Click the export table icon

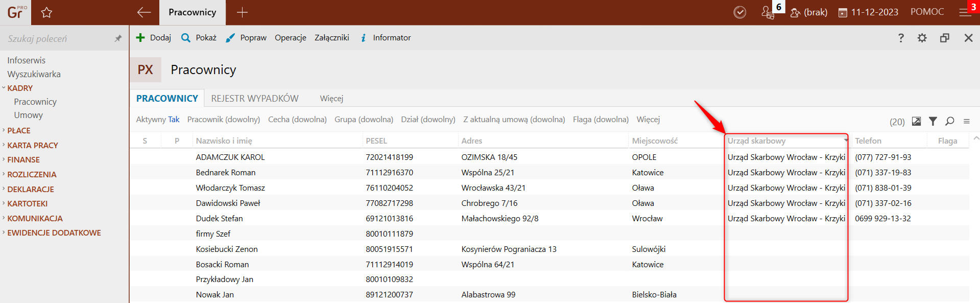[916, 121]
